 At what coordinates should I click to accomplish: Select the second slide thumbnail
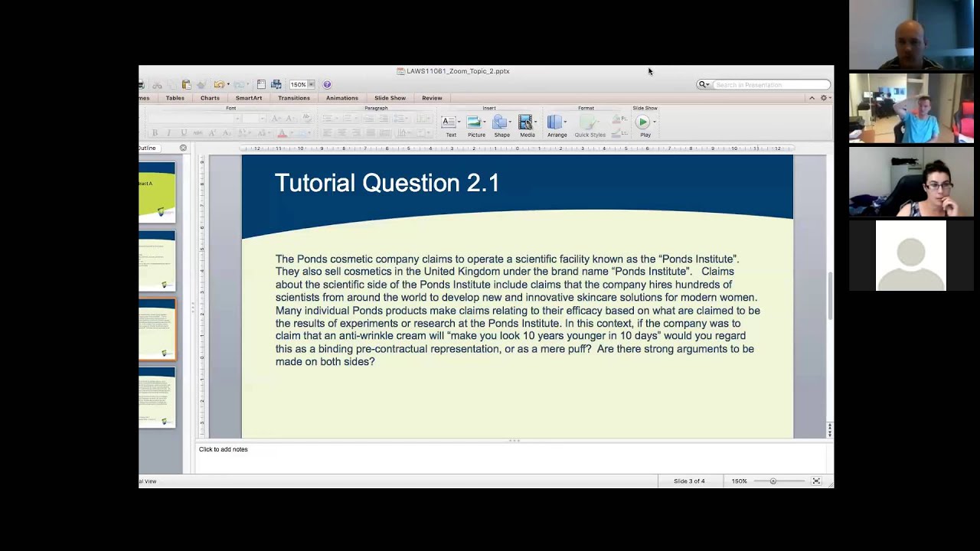pyautogui.click(x=157, y=261)
